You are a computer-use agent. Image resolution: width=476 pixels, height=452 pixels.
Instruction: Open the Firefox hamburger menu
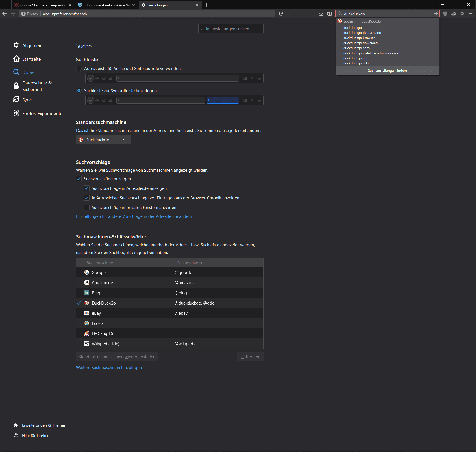[471, 14]
